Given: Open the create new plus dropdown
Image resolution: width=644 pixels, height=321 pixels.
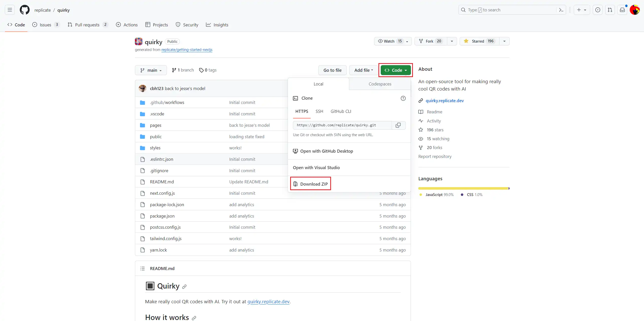Looking at the screenshot, I should tap(582, 10).
